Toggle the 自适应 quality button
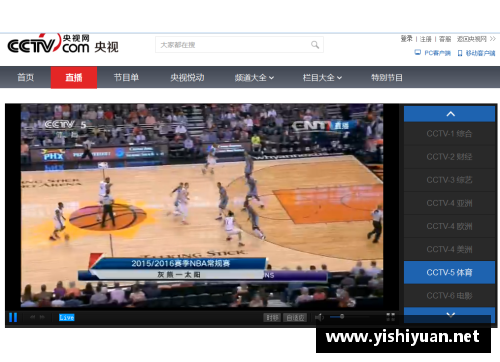 (x=295, y=318)
